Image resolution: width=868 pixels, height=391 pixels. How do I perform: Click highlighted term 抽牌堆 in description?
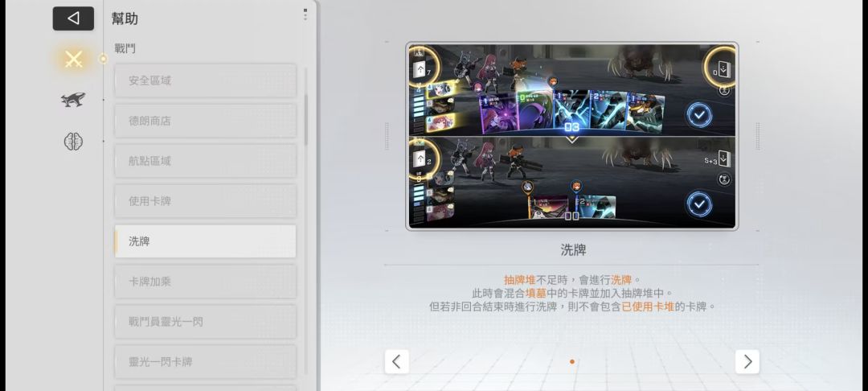pos(520,280)
